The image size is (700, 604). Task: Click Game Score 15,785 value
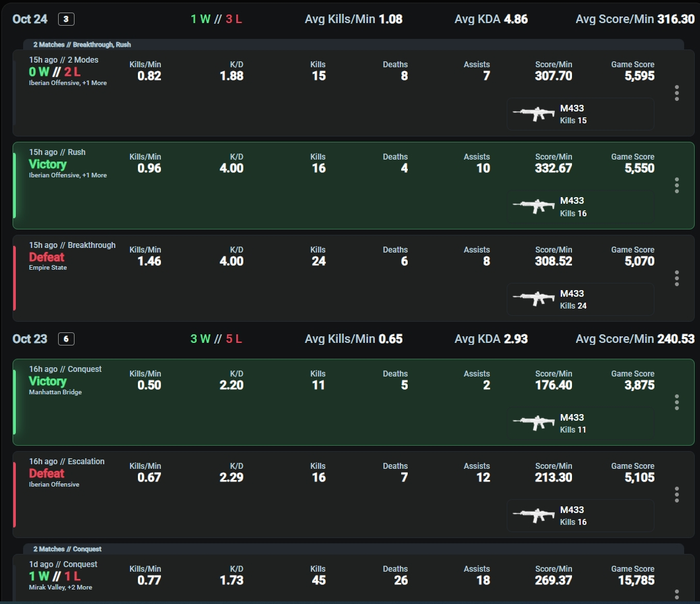pos(636,580)
